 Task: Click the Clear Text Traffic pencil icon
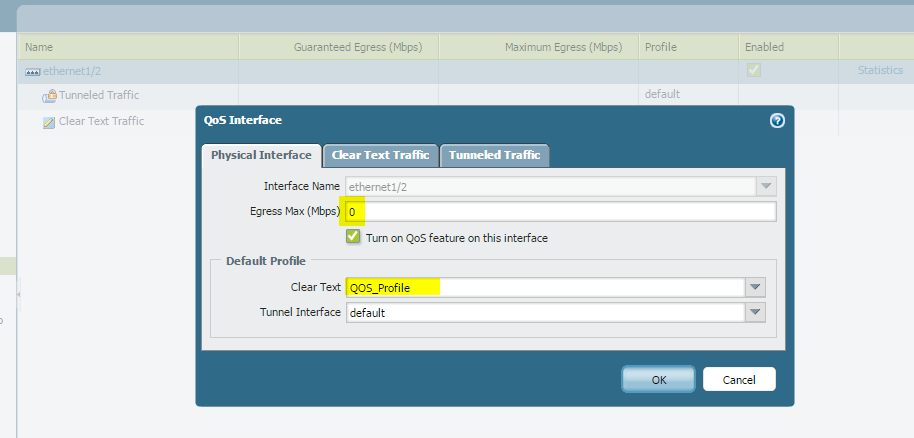49,122
